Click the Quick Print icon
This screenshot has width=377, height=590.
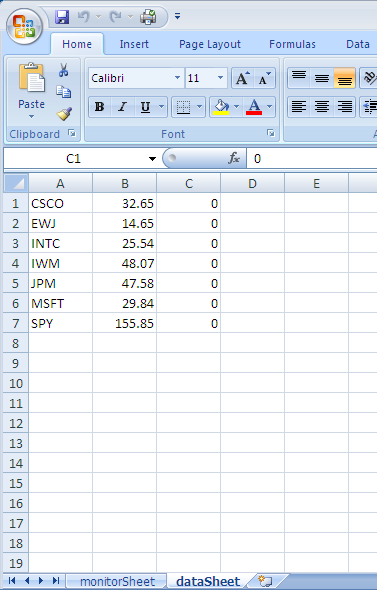tap(148, 17)
